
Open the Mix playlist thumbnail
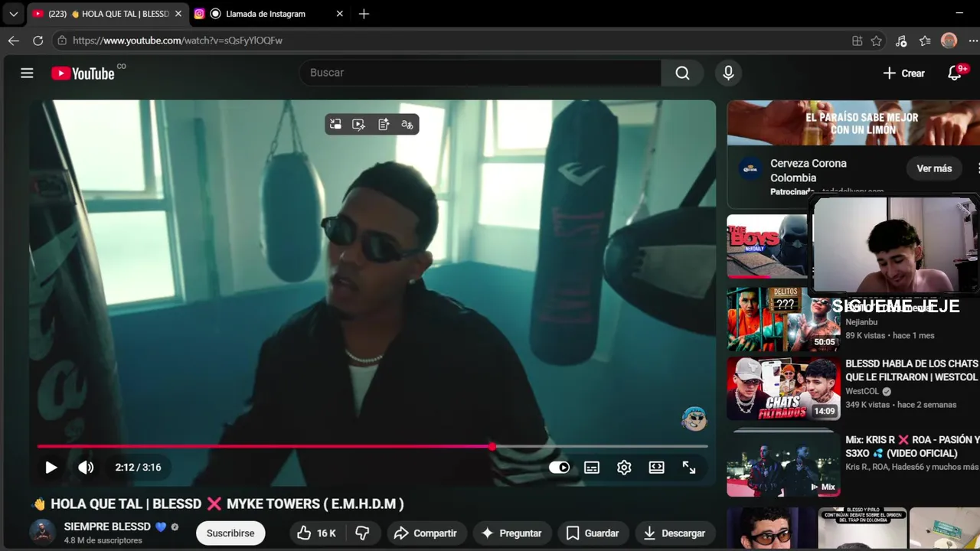tap(783, 465)
